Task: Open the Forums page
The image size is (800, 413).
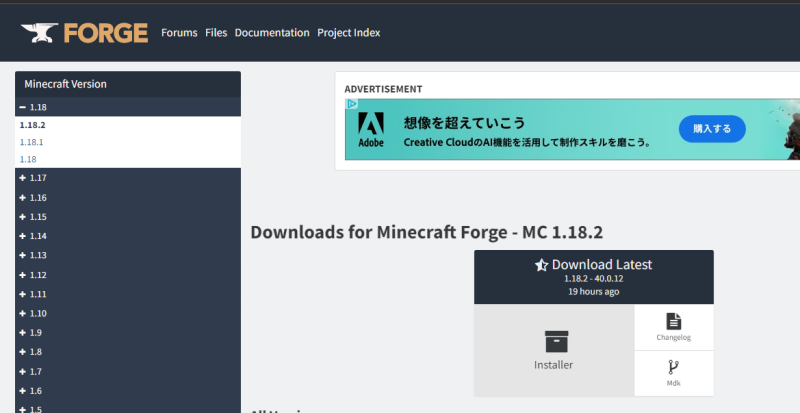Action: click(x=179, y=33)
